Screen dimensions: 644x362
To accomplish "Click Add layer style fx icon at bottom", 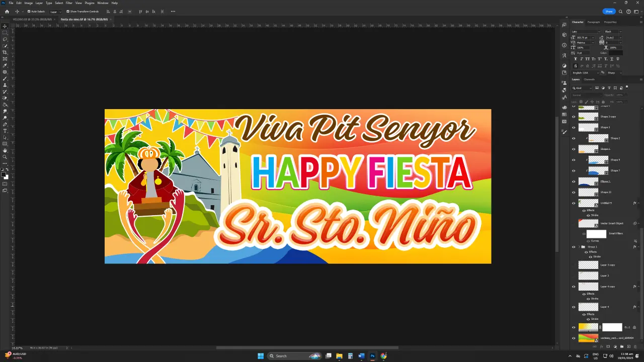I will coord(601,346).
